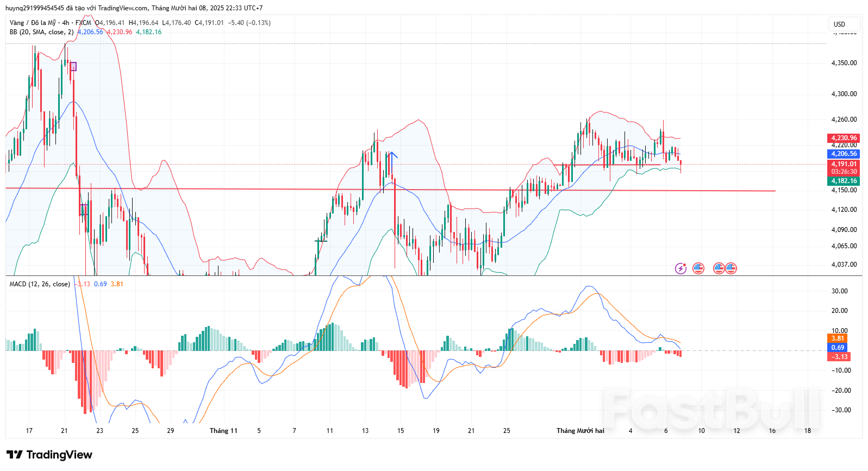Click the Tháng 11 date label
Viewport: 868px width, 471px height.
223,431
